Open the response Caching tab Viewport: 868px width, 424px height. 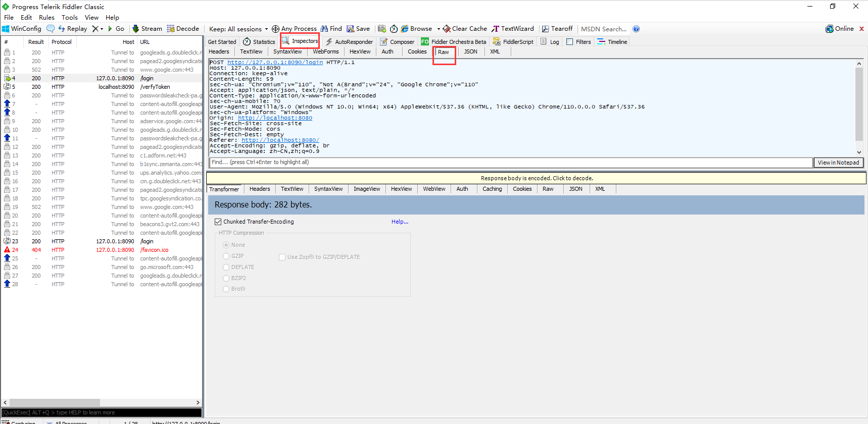(492, 189)
